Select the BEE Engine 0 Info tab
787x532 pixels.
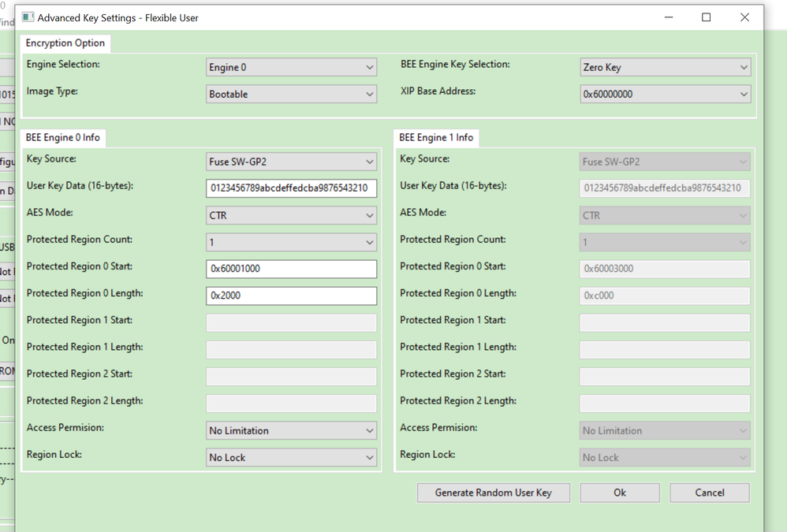pos(63,137)
